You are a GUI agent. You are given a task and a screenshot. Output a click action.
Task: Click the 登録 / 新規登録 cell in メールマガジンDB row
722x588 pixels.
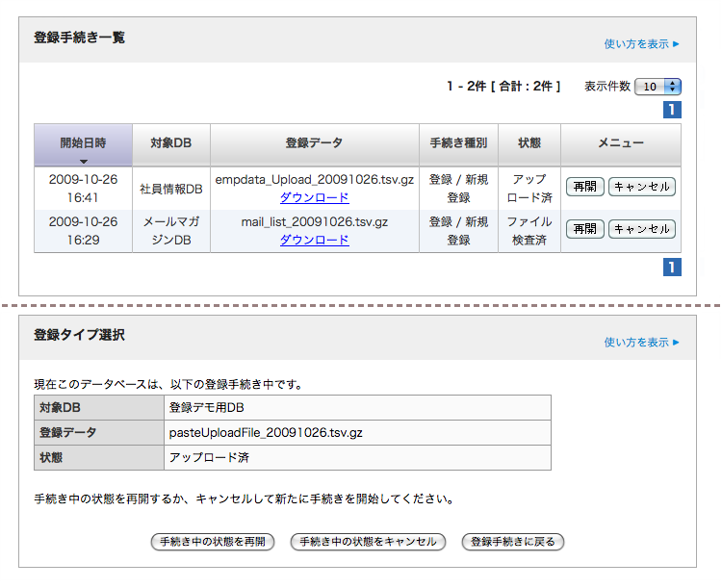tap(458, 231)
